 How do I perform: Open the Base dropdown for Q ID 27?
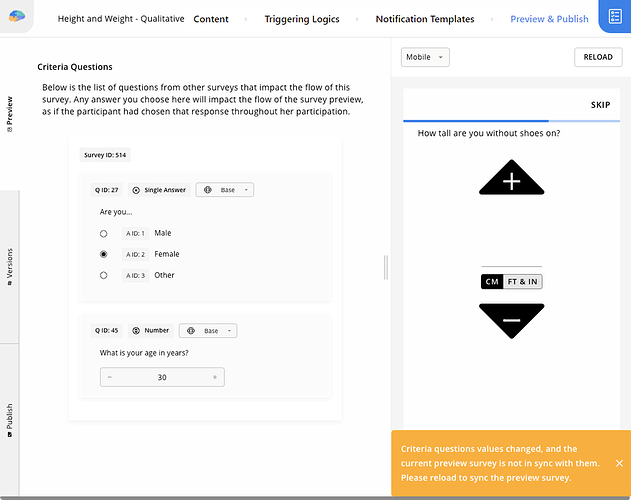(x=225, y=190)
